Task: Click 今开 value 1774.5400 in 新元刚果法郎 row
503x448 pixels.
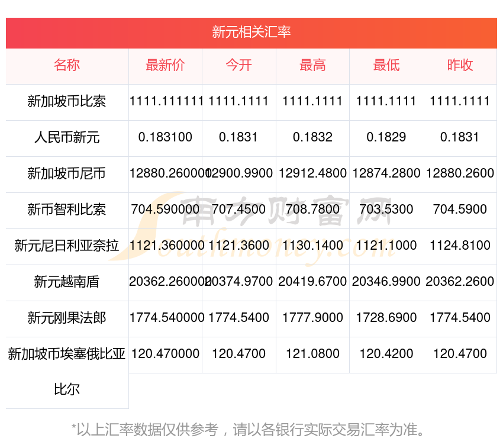Action: click(x=239, y=318)
